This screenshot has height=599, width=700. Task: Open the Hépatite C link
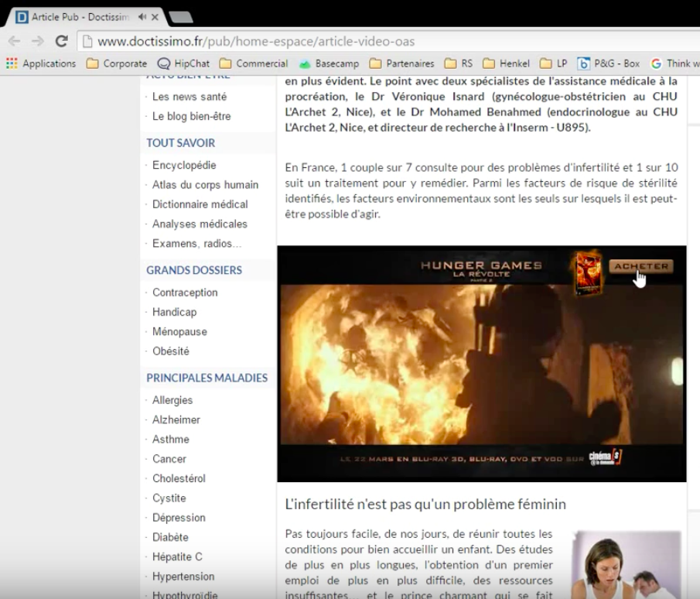[177, 557]
